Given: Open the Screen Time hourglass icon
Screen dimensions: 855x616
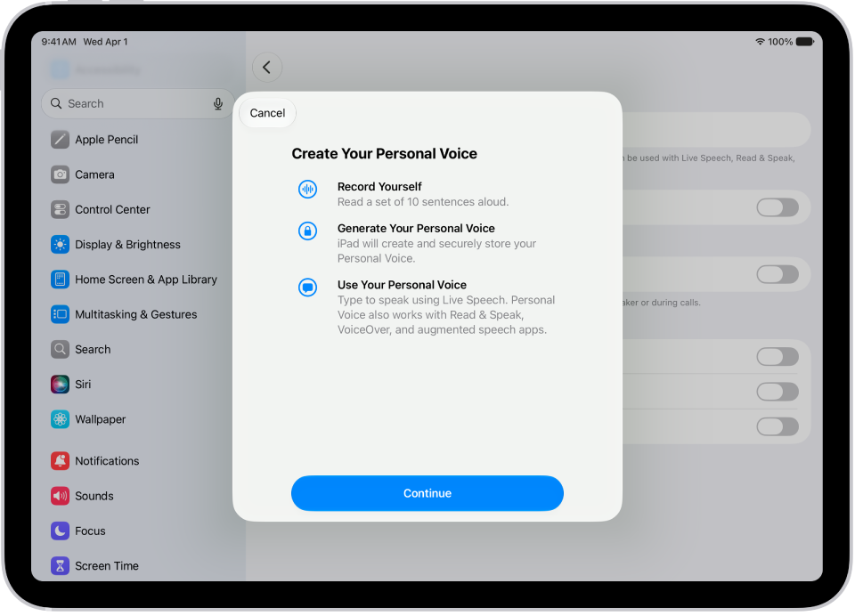Looking at the screenshot, I should 60,566.
